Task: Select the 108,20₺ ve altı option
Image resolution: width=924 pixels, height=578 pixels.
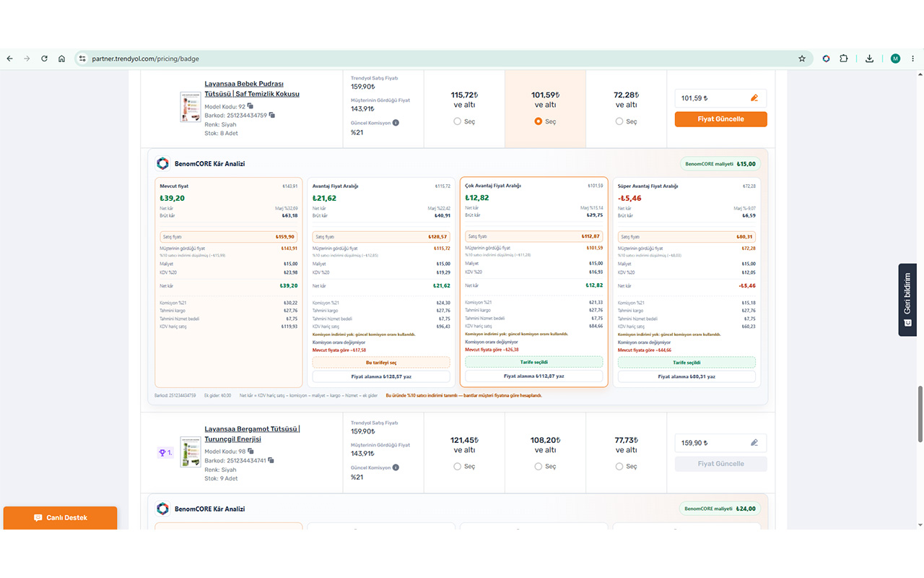Action: [539, 466]
